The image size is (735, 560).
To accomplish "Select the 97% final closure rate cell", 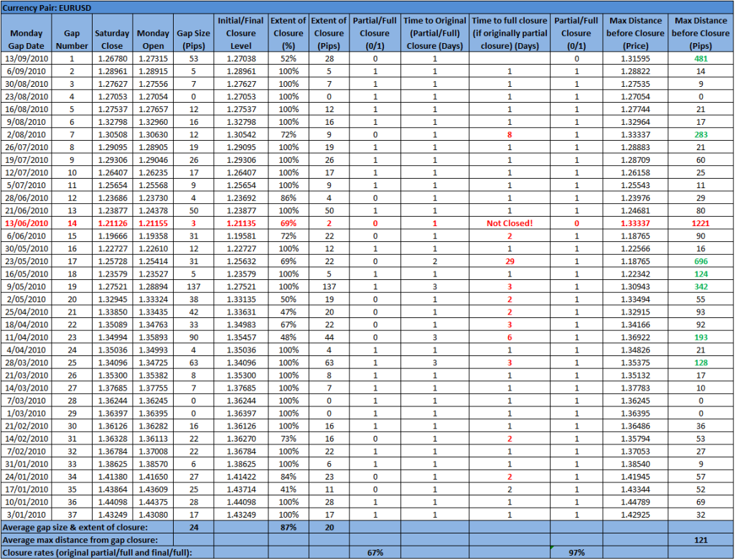I will (576, 553).
